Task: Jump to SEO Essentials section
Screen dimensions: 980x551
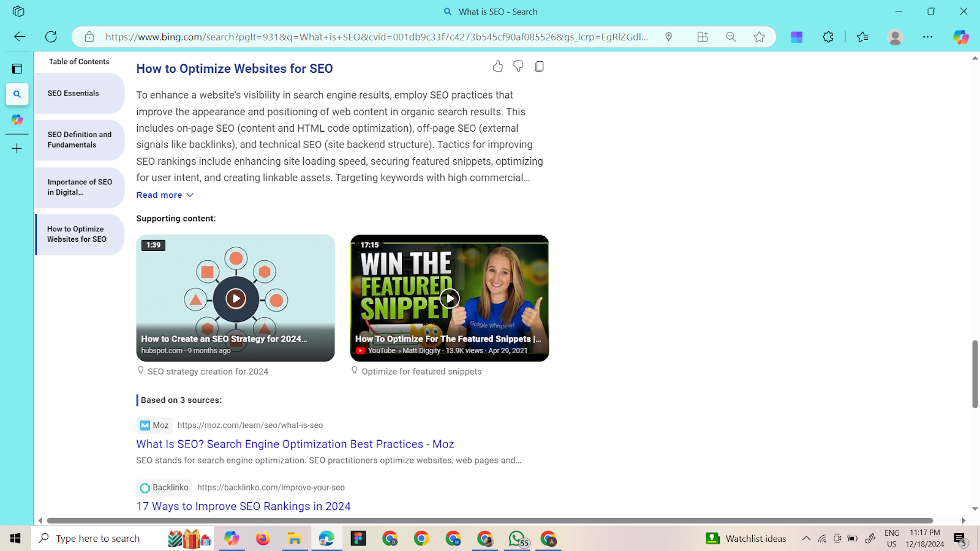Action: point(80,93)
